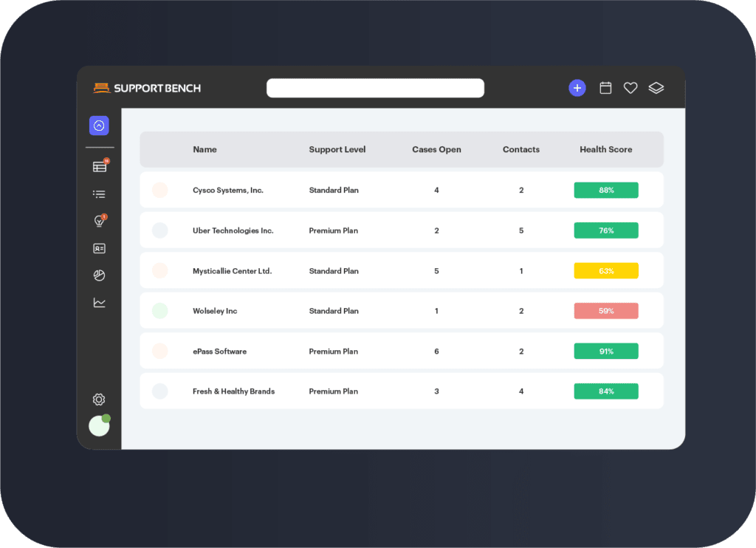Click the lightbulb ideas icon
This screenshot has width=756, height=548.
click(x=99, y=222)
